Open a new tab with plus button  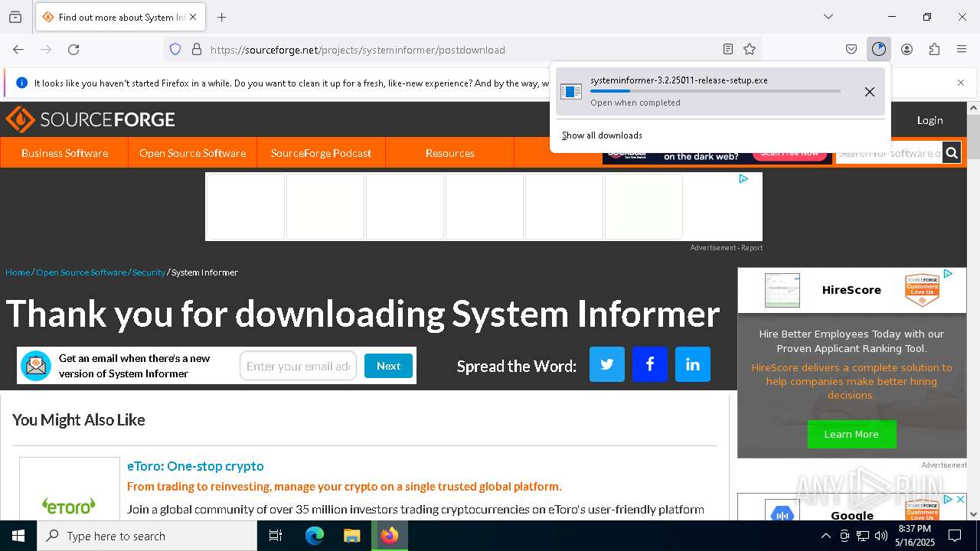click(x=222, y=17)
